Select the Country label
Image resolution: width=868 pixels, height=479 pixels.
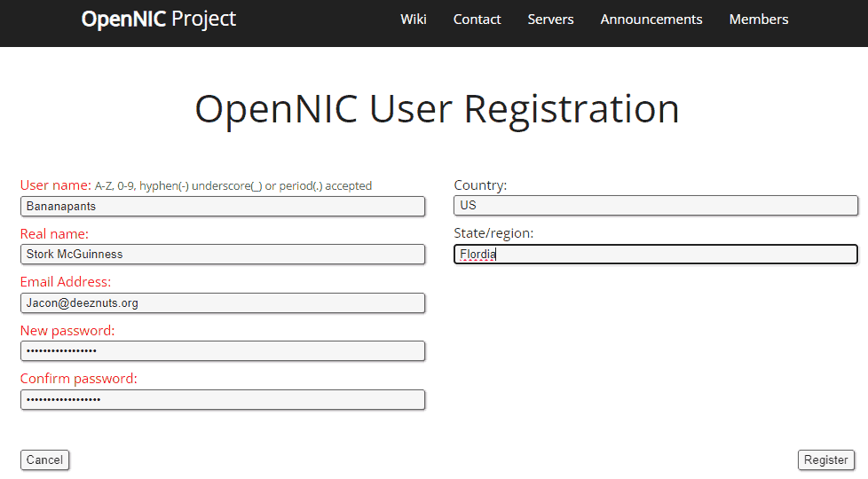click(480, 185)
